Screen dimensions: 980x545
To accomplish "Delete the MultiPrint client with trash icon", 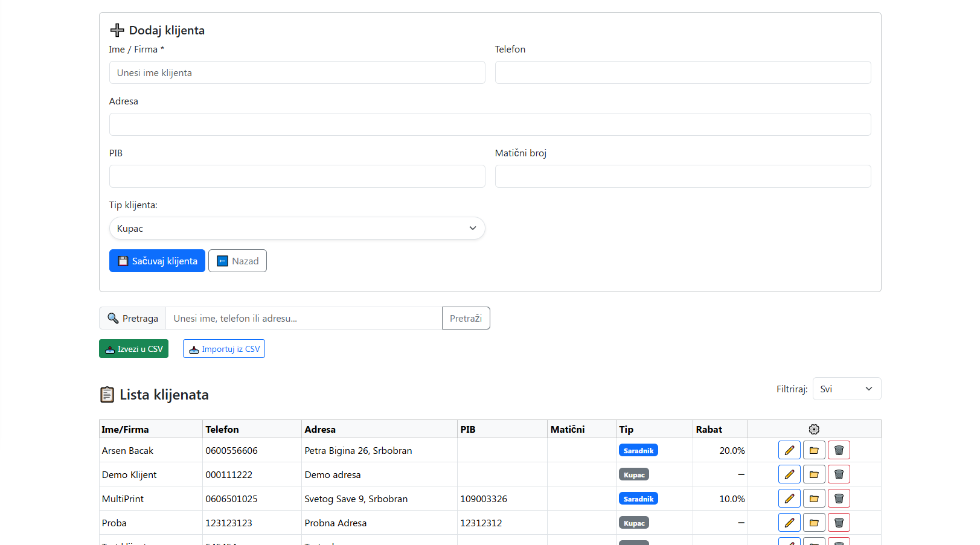I will tap(839, 499).
